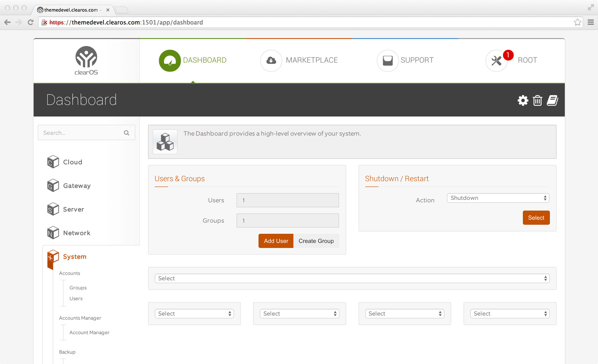Click the dashboard stacked cubes icon
The width and height of the screenshot is (598, 364).
165,142
